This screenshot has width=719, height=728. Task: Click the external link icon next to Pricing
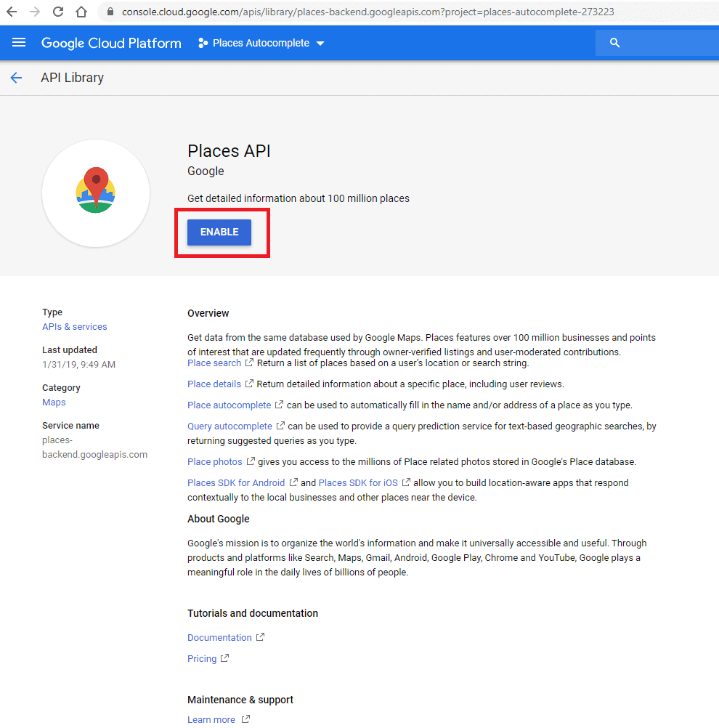[x=226, y=658]
